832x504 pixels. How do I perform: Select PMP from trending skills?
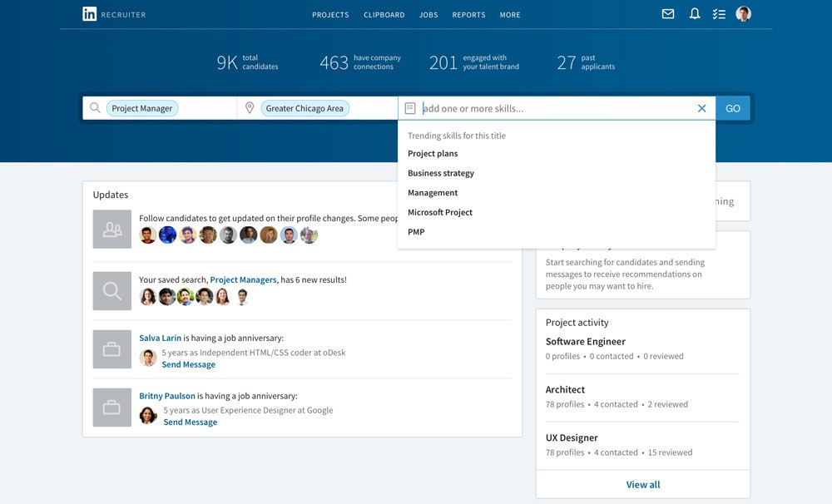click(x=415, y=231)
